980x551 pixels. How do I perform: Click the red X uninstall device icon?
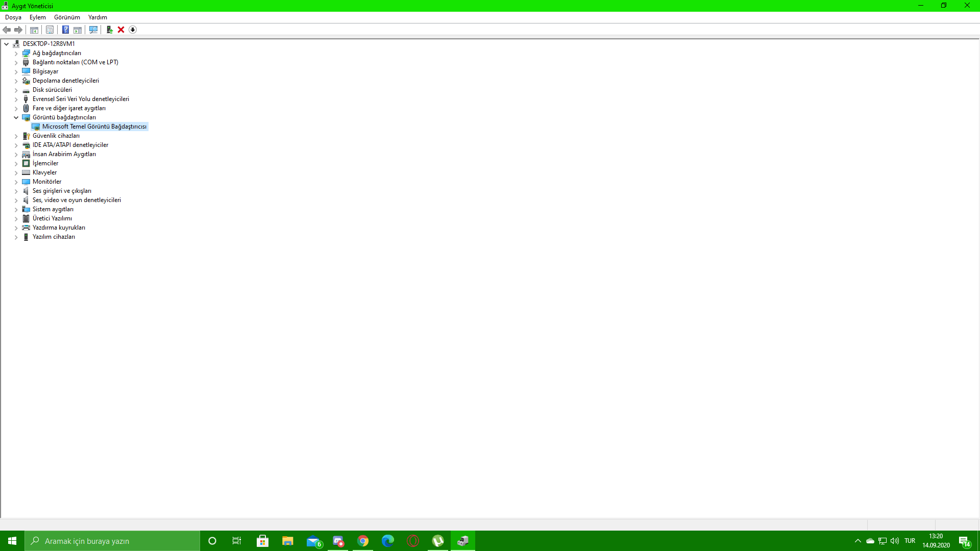click(x=121, y=30)
